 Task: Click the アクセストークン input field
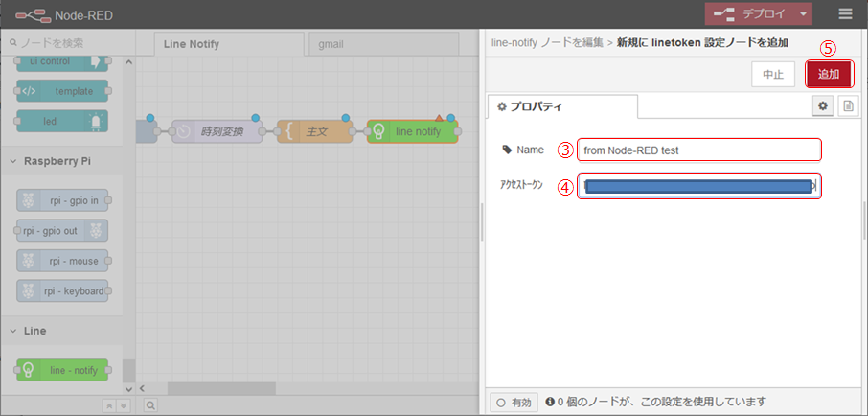[698, 187]
